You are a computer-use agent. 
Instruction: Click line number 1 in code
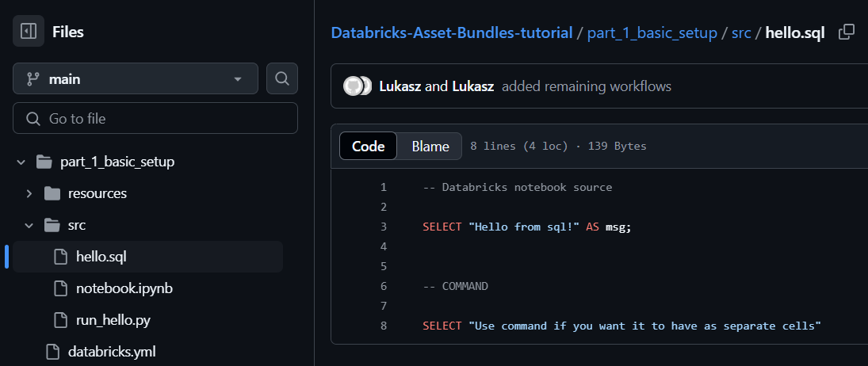(384, 187)
